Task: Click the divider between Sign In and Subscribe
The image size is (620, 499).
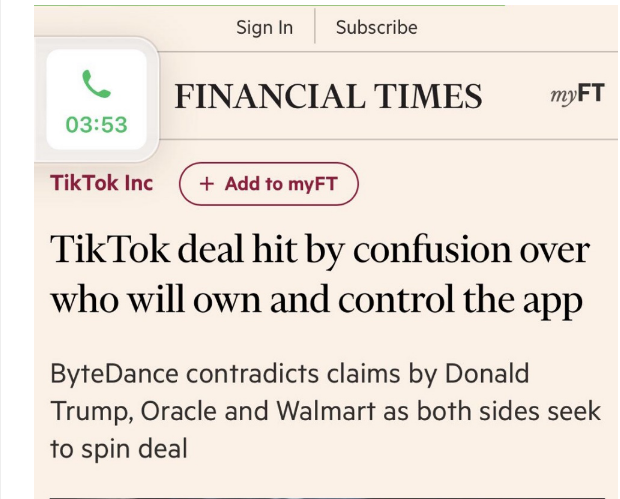Action: 315,26
